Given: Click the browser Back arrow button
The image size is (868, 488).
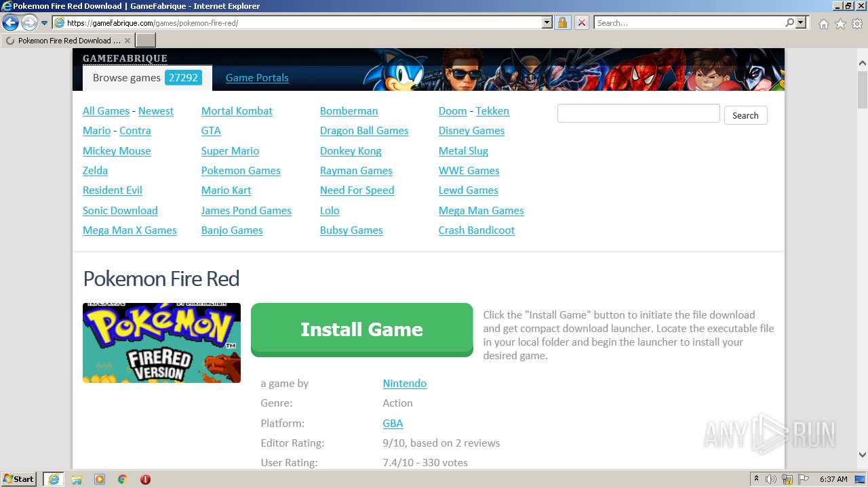Looking at the screenshot, I should click(10, 22).
